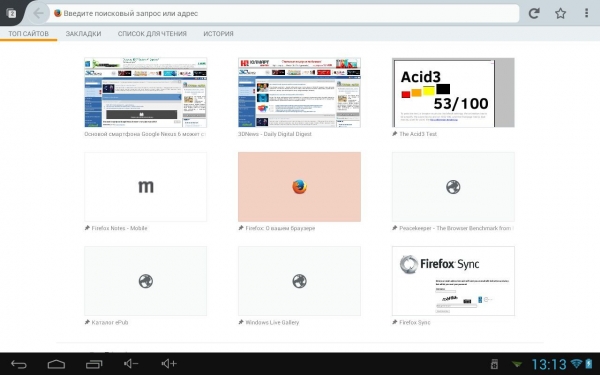
Task: Tap the Android home navigation button
Action: 56,364
